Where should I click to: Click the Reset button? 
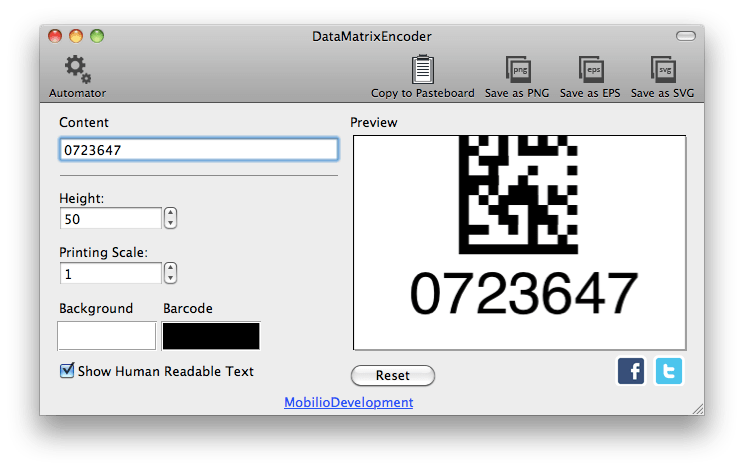click(393, 376)
